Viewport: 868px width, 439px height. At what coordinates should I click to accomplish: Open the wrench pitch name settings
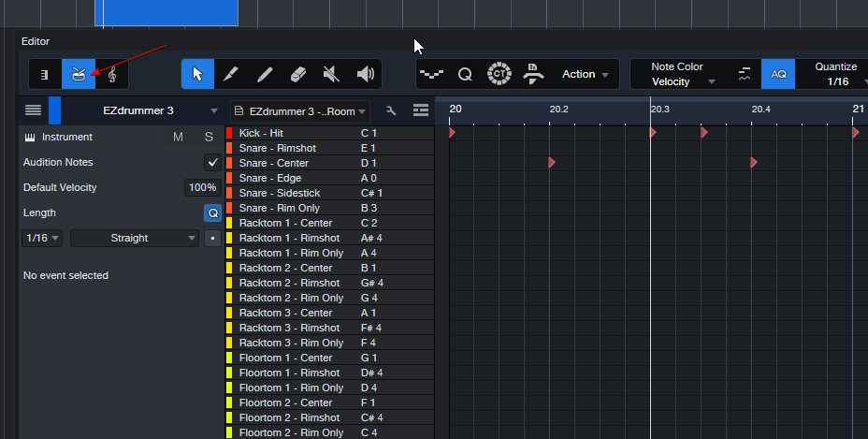391,110
